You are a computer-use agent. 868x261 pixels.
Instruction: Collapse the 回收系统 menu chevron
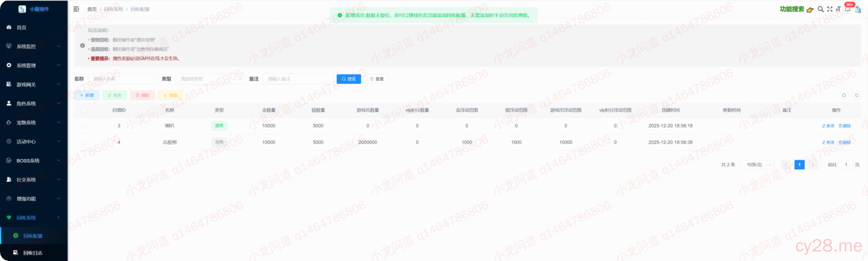tap(58, 218)
